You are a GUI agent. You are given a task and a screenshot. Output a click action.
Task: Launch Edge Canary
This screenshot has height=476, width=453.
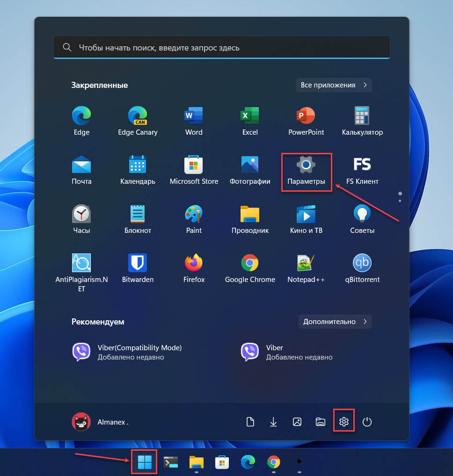(x=138, y=121)
